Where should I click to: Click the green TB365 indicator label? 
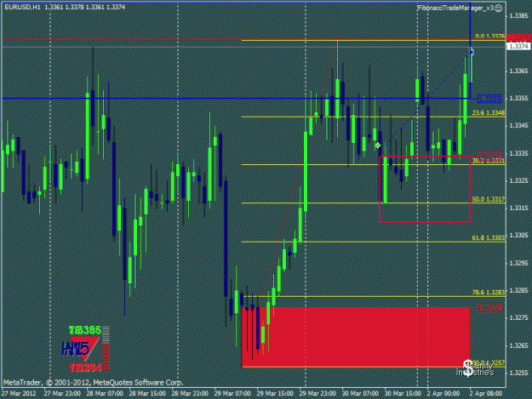pos(85,330)
